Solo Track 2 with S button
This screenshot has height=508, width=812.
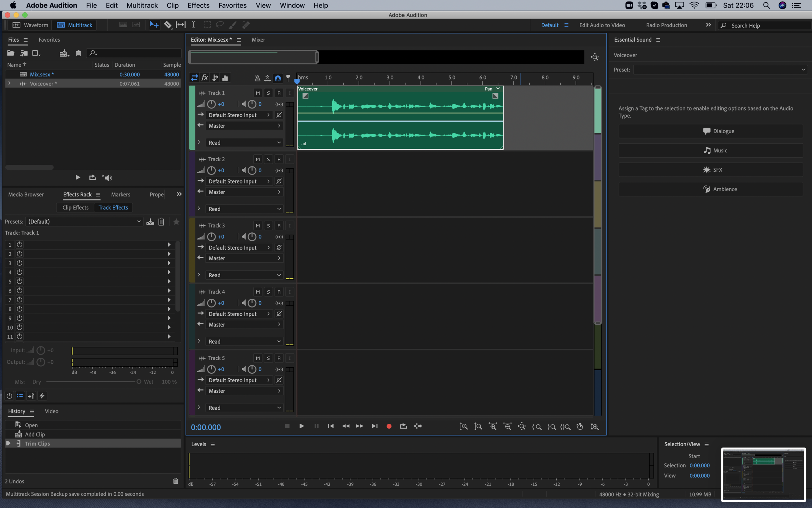268,159
